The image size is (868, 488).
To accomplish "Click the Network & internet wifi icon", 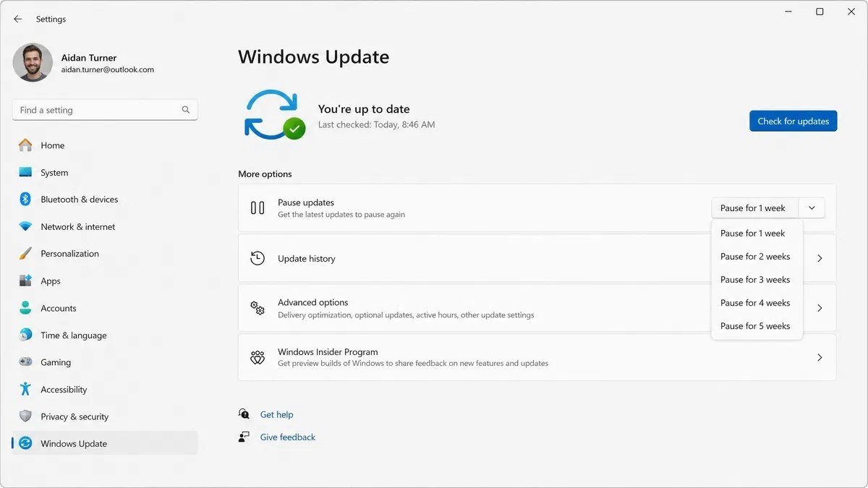I will tap(25, 227).
